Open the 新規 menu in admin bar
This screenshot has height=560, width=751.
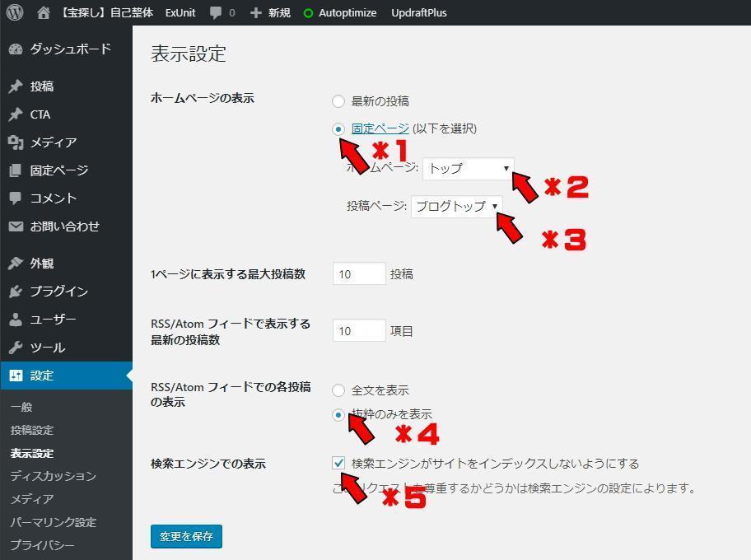pos(279,13)
